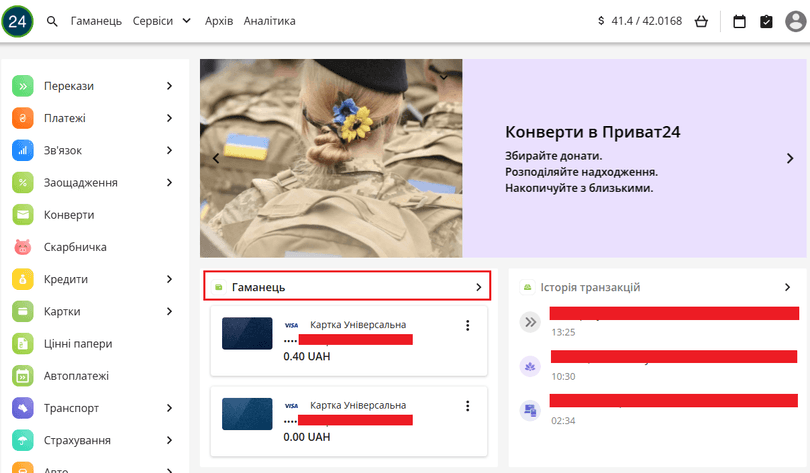Screen dimensions: 810x473
Task: Open Сервіси in the top navigation
Action: point(153,21)
